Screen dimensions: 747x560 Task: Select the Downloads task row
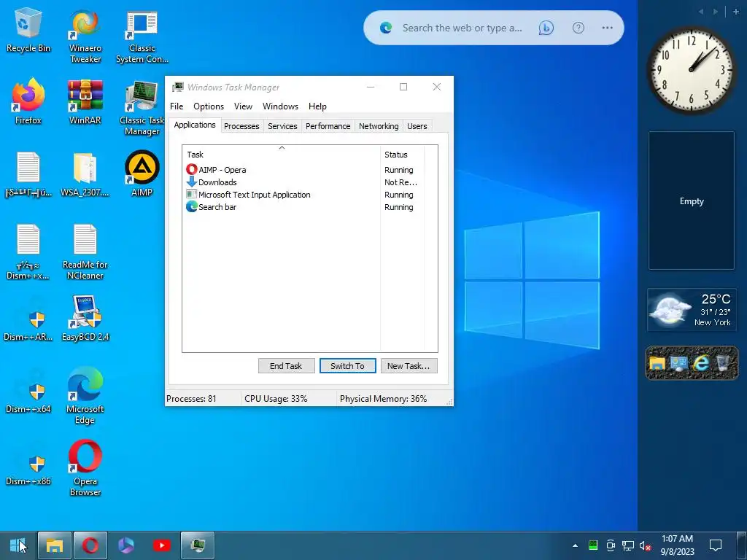tap(309, 182)
